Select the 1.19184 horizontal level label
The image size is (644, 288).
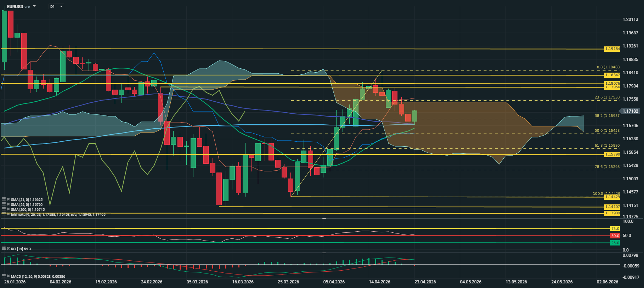[612, 49]
